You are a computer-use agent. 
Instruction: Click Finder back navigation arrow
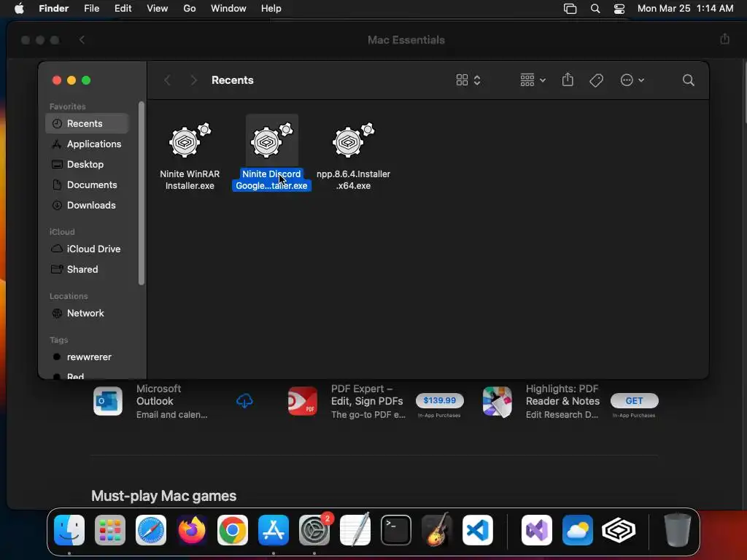(167, 80)
